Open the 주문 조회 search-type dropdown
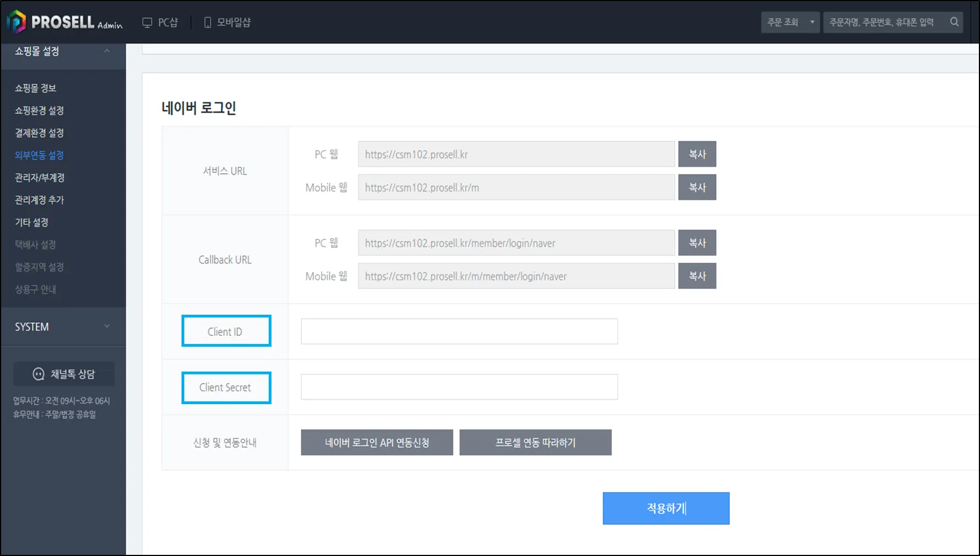Screen dimensions: 980x556 coord(790,22)
